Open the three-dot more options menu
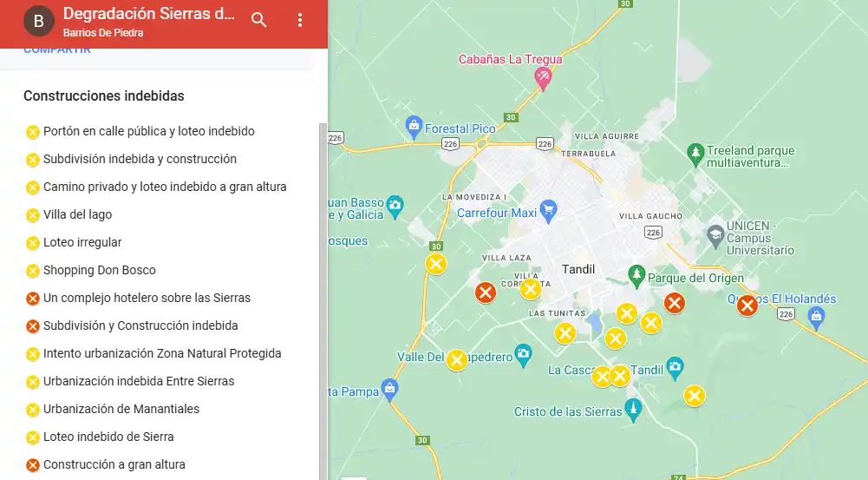Viewport: 868px width, 480px height. (x=300, y=20)
